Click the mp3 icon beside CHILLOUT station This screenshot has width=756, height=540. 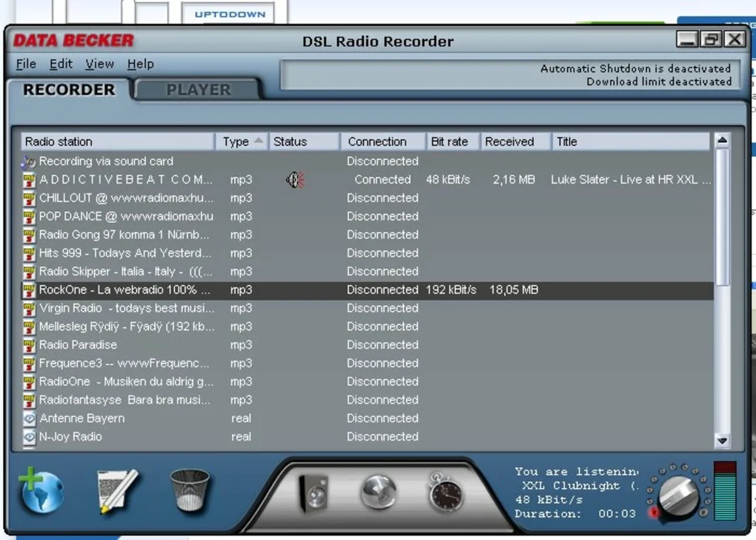(29, 199)
